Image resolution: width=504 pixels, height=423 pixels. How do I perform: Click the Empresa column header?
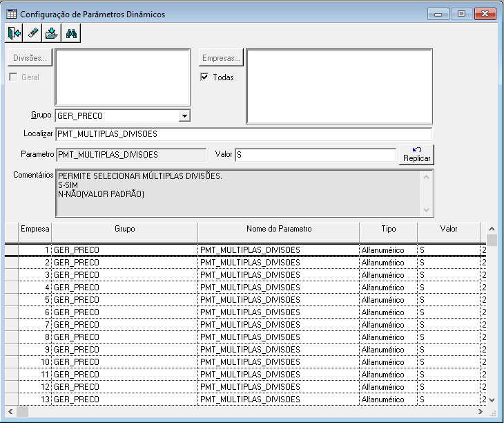35,232
